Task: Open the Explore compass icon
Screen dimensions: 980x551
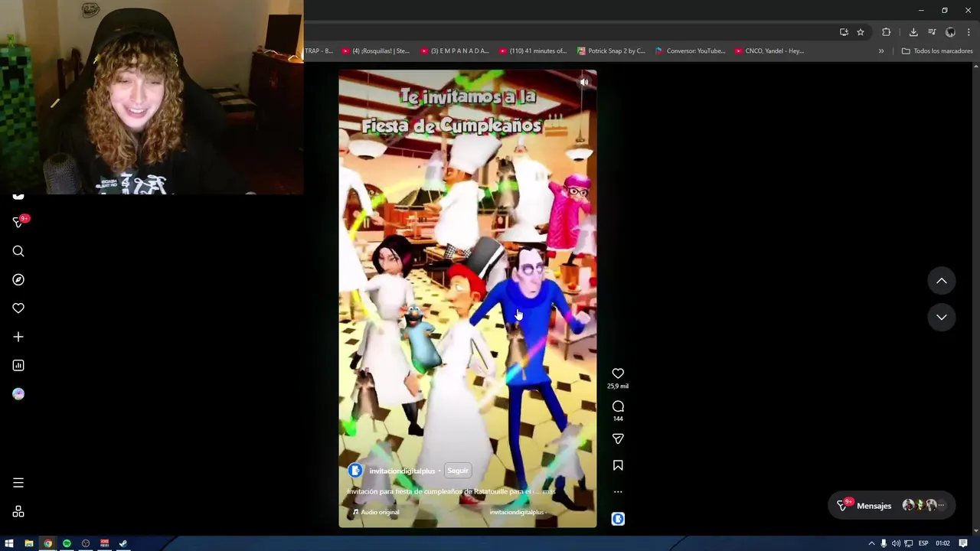Action: pyautogui.click(x=18, y=279)
